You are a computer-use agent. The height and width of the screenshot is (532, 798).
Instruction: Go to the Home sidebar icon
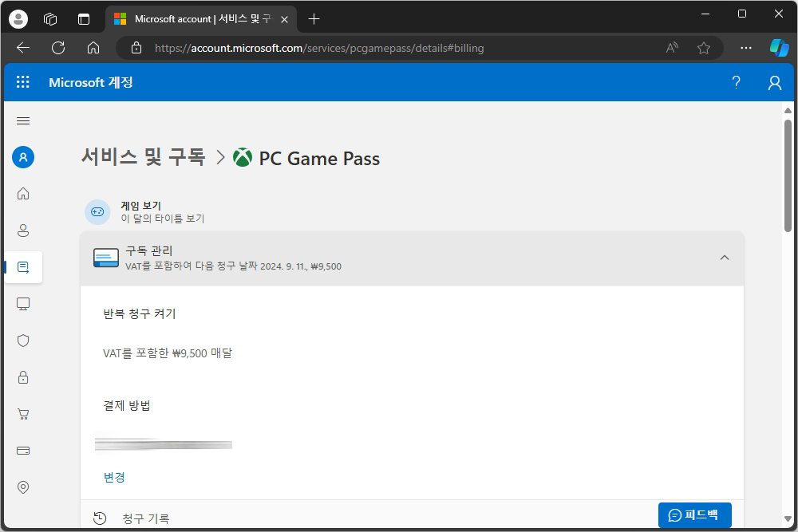23,194
